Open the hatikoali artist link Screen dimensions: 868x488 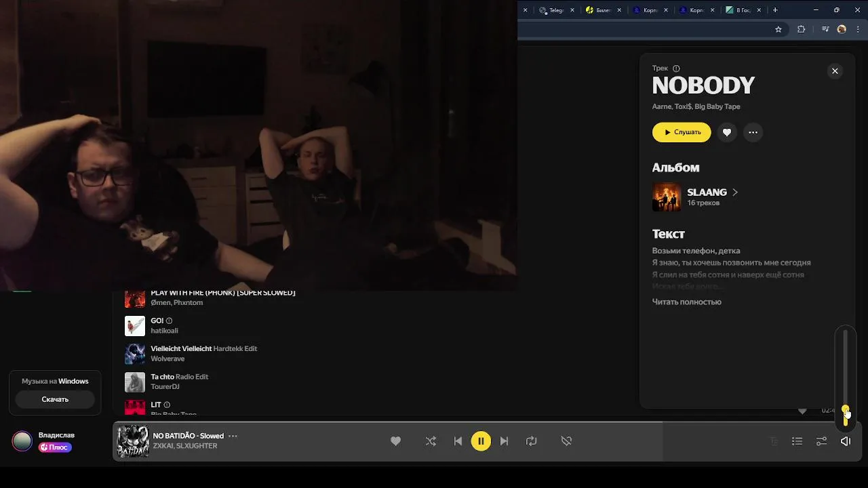[x=164, y=331]
